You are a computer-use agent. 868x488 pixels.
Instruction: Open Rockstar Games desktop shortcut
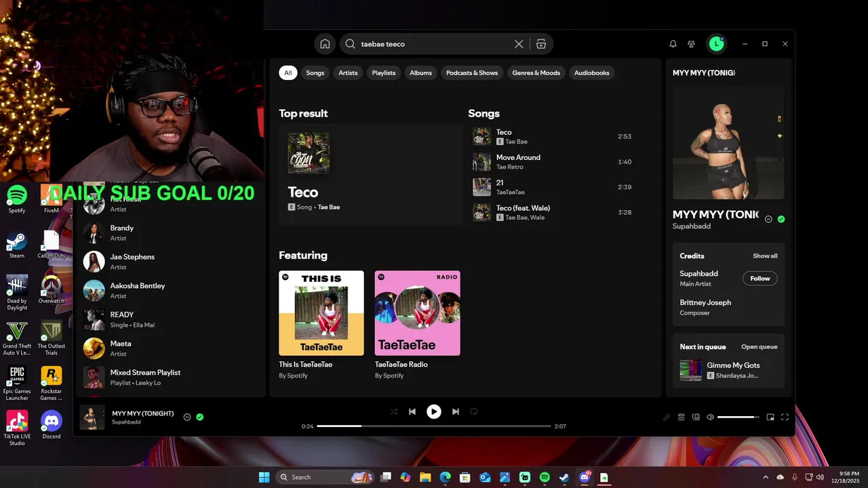[x=52, y=383]
